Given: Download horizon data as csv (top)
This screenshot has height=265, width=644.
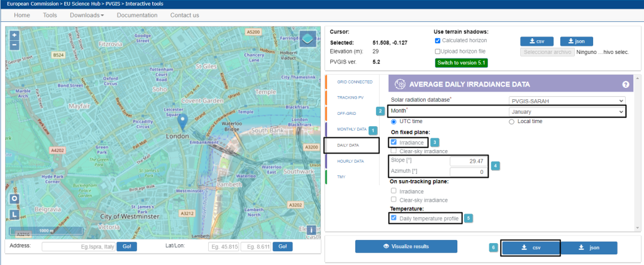Looking at the screenshot, I should point(537,41).
